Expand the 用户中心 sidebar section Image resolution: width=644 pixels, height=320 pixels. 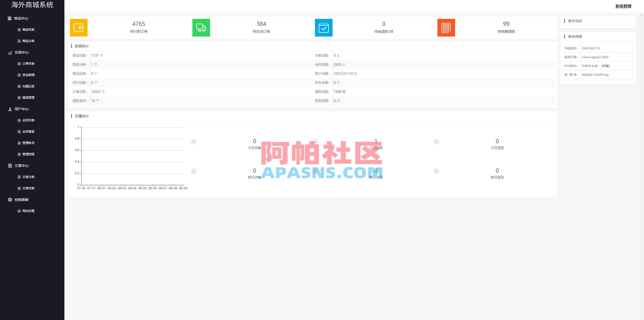(x=22, y=109)
